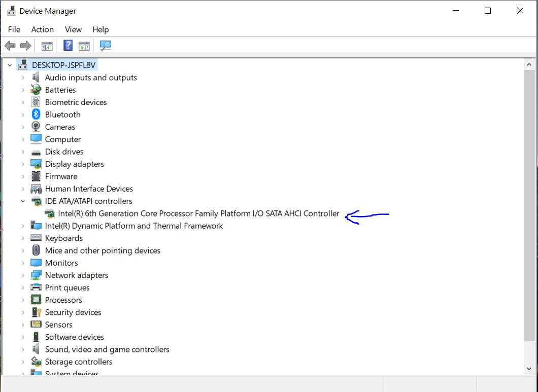Open the File menu

[14, 29]
